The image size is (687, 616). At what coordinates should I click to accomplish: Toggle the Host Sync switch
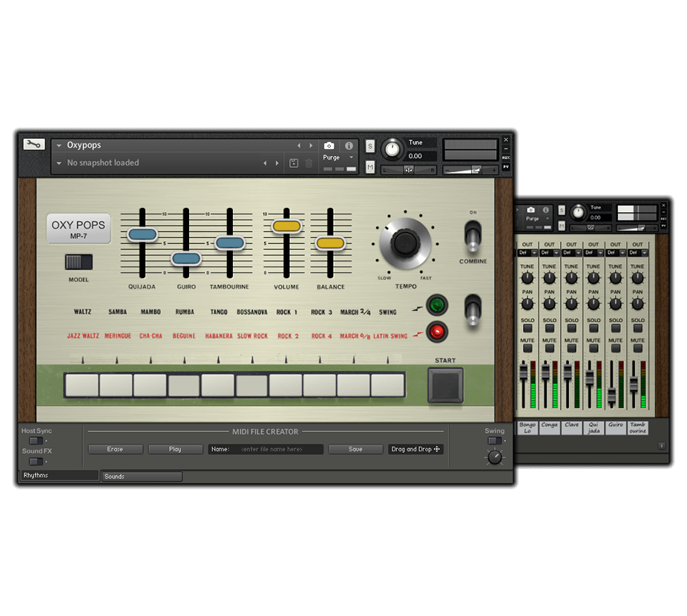[x=35, y=441]
